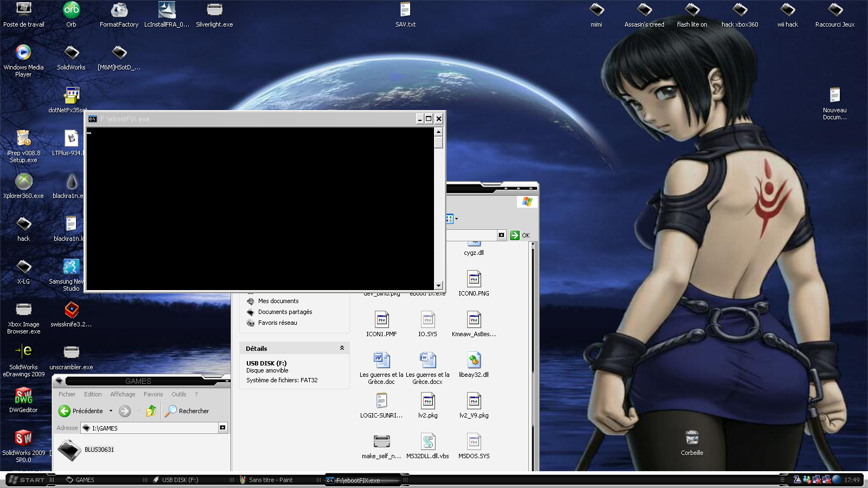Open the mimi shortcut icon
The height and width of the screenshot is (488, 868).
tap(596, 14)
